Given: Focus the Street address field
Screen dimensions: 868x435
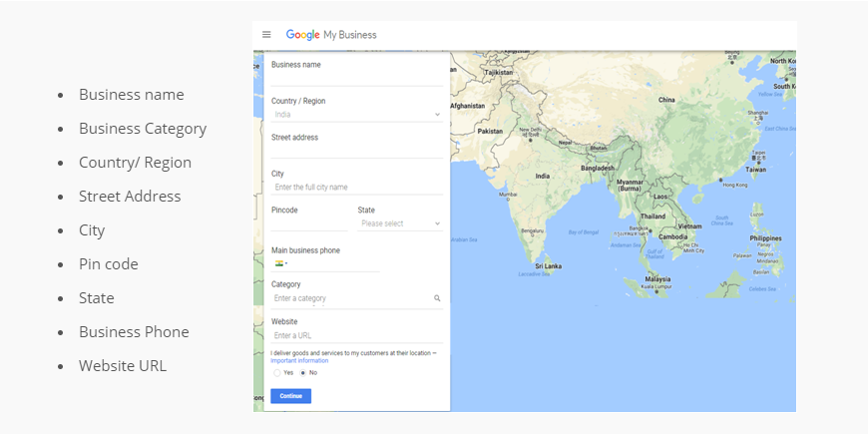Looking at the screenshot, I should pyautogui.click(x=356, y=151).
